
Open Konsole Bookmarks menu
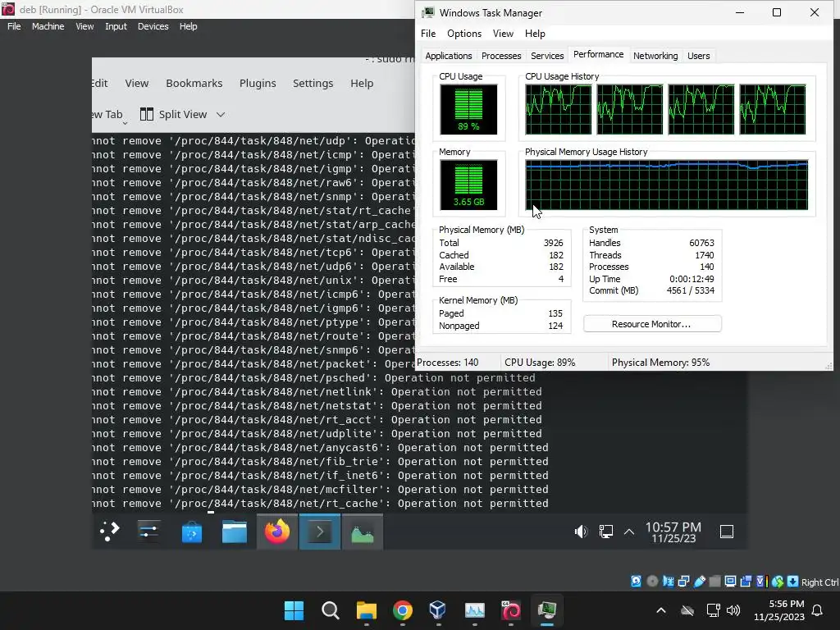[194, 83]
